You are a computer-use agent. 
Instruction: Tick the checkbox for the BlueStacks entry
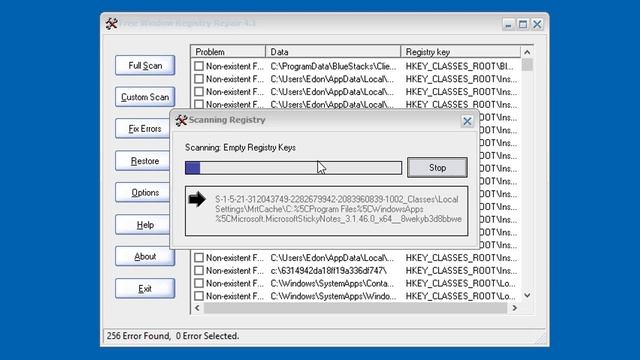click(x=199, y=66)
